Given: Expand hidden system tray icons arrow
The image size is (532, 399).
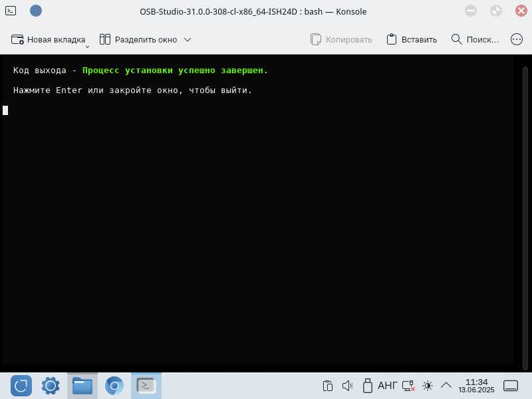Looking at the screenshot, I should coord(446,386).
